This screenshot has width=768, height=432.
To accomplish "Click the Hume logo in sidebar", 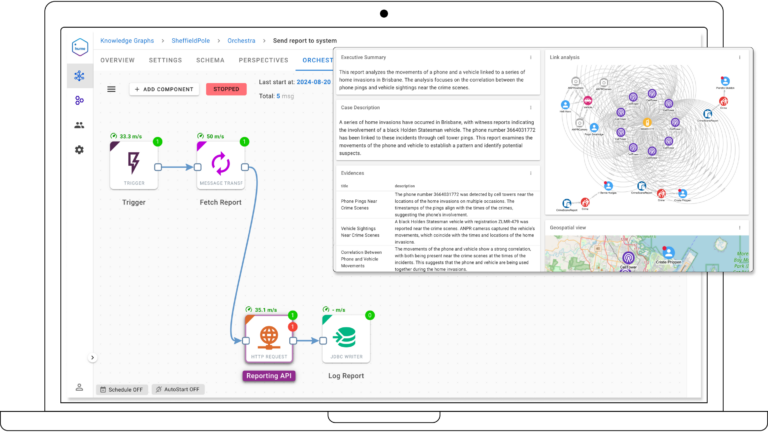I will (x=79, y=48).
